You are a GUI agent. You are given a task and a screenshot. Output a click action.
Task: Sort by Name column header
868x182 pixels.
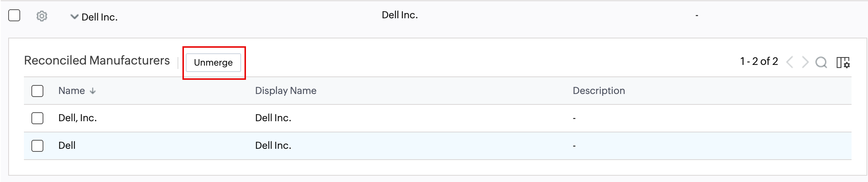[71, 91]
